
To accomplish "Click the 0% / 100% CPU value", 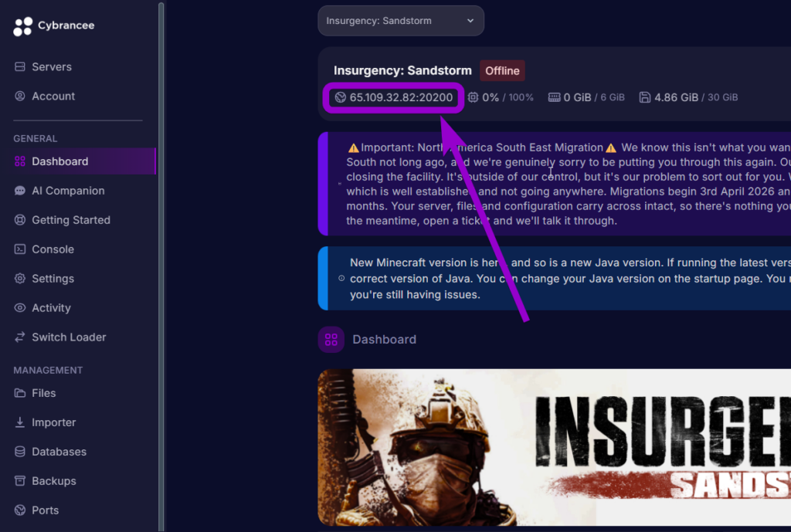I will pos(508,97).
